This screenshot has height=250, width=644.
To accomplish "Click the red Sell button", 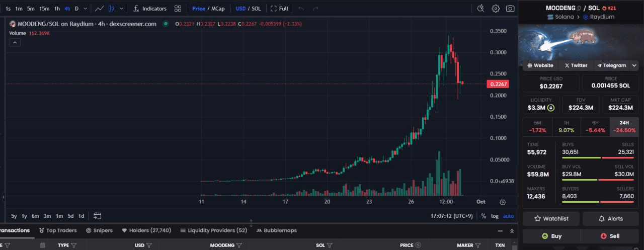I will coord(610,236).
